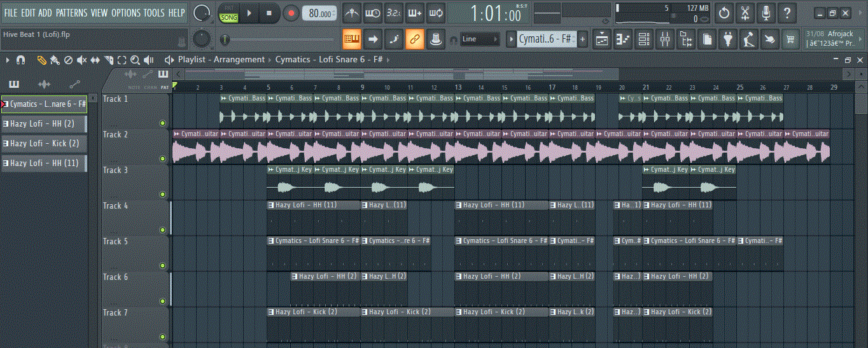This screenshot has height=348, width=868.
Task: Click the auto scrolling arrow icon
Action: pos(373,39)
